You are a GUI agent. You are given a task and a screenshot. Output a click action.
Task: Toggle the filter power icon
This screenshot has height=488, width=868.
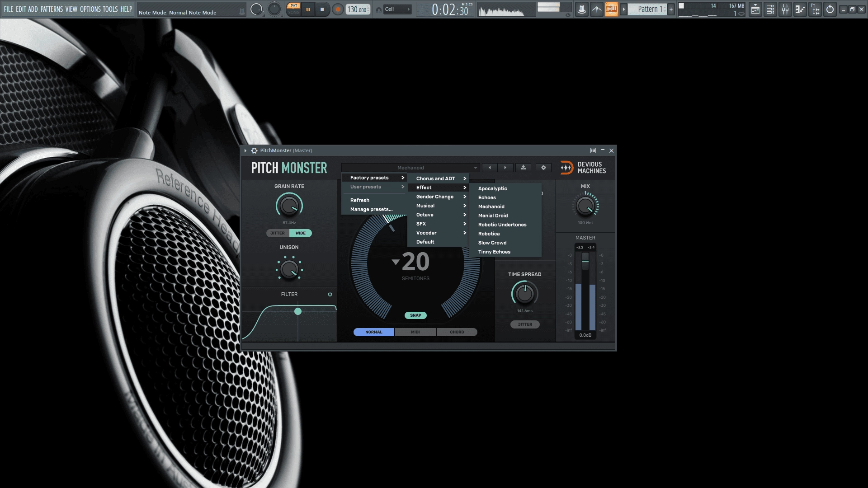pyautogui.click(x=330, y=295)
